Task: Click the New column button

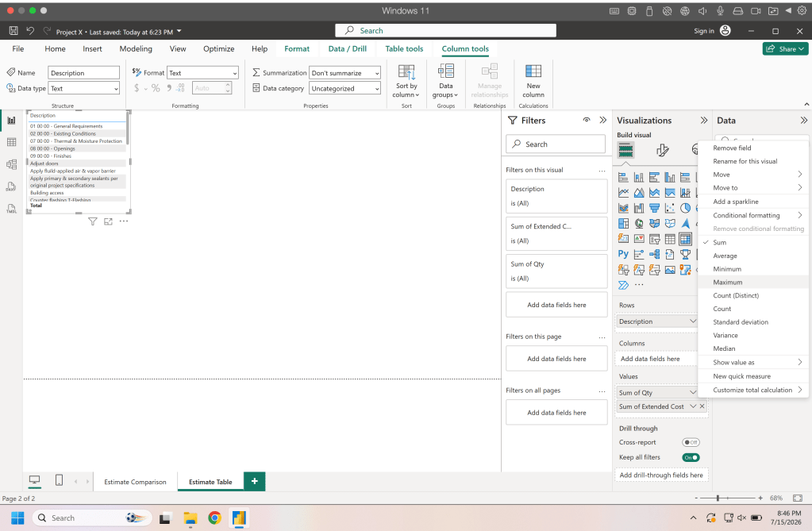Action: pos(533,82)
